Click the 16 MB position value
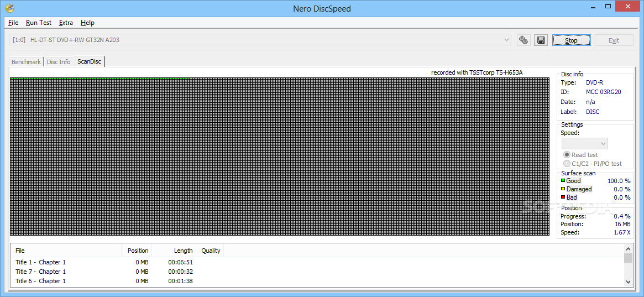This screenshot has width=644, height=297. tap(622, 225)
